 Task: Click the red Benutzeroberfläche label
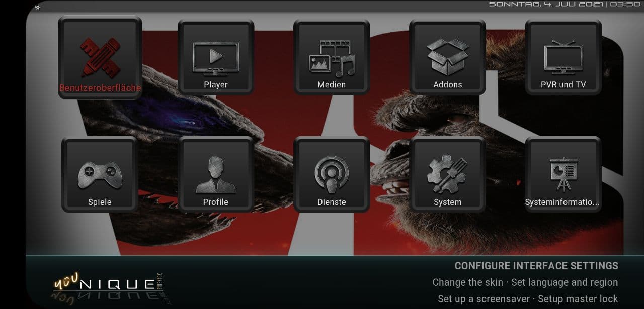[100, 88]
